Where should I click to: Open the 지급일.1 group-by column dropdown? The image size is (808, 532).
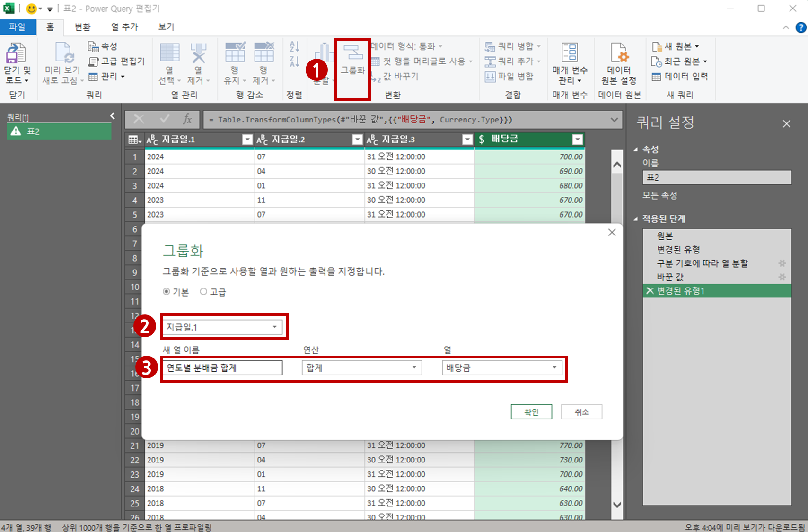[x=274, y=327]
